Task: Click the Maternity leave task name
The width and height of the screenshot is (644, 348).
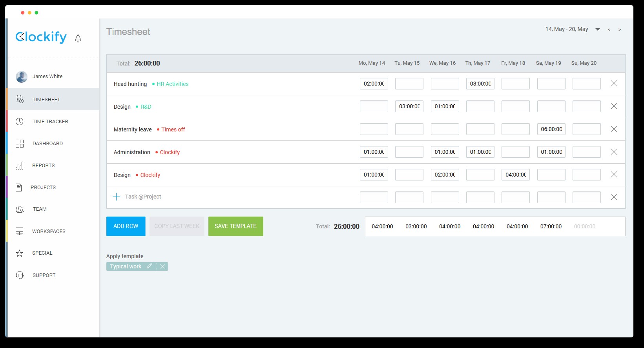Action: 133,129
